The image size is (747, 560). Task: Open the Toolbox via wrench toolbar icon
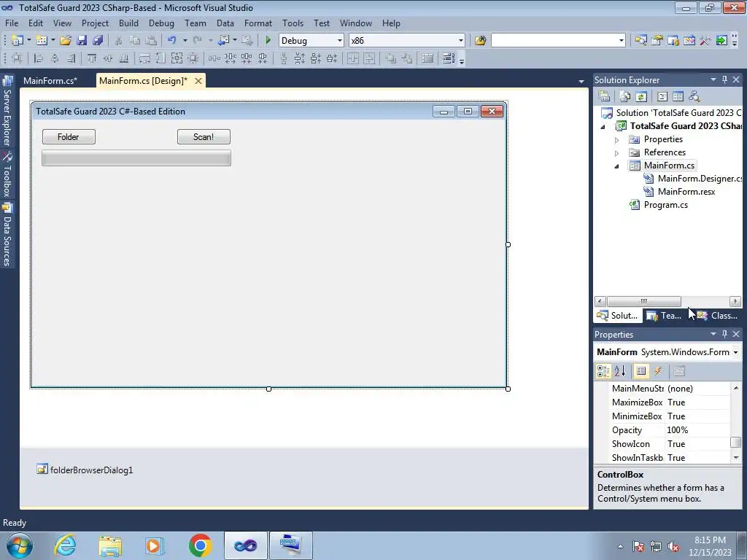[x=705, y=41]
